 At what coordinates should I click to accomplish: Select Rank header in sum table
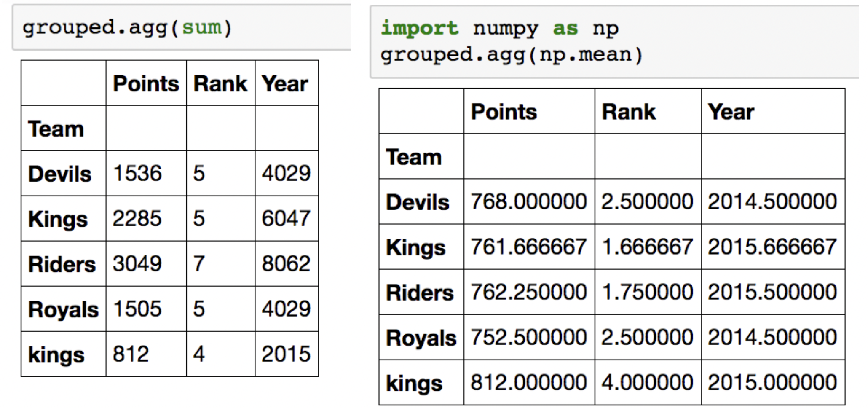220,83
